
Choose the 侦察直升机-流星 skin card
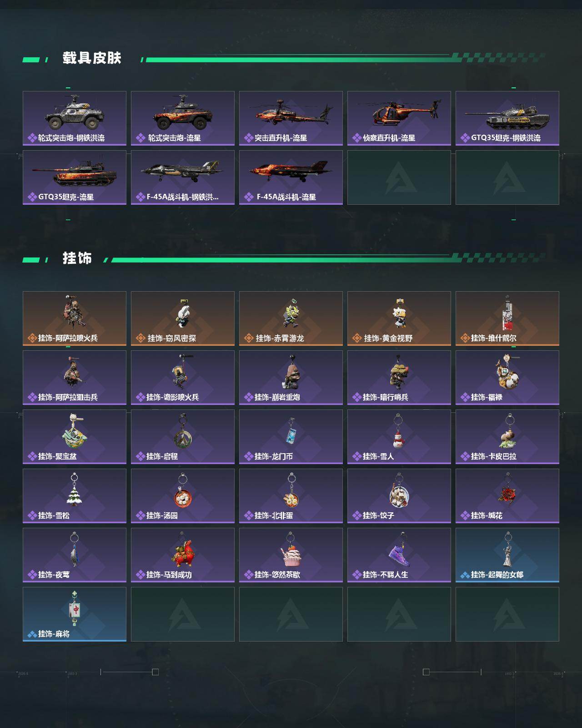399,118
